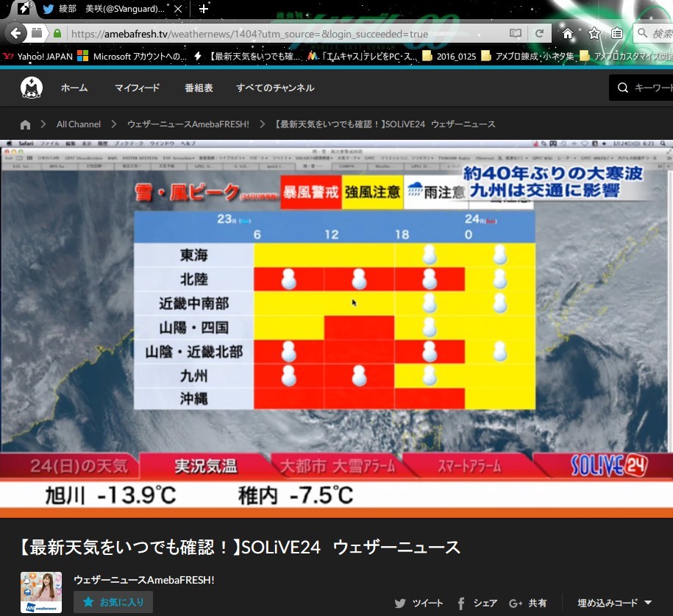Expand 埋め込みコード dropdown
673x616 pixels.
pyautogui.click(x=615, y=603)
